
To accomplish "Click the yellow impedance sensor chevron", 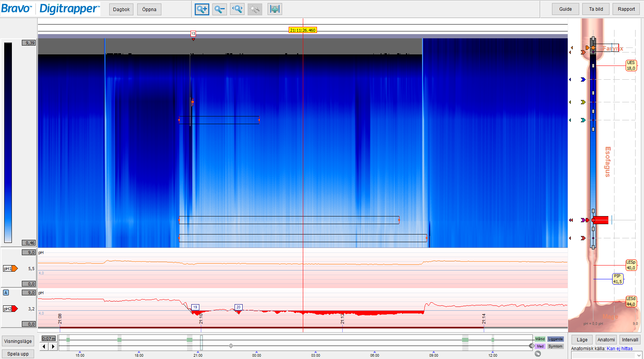I will [583, 102].
